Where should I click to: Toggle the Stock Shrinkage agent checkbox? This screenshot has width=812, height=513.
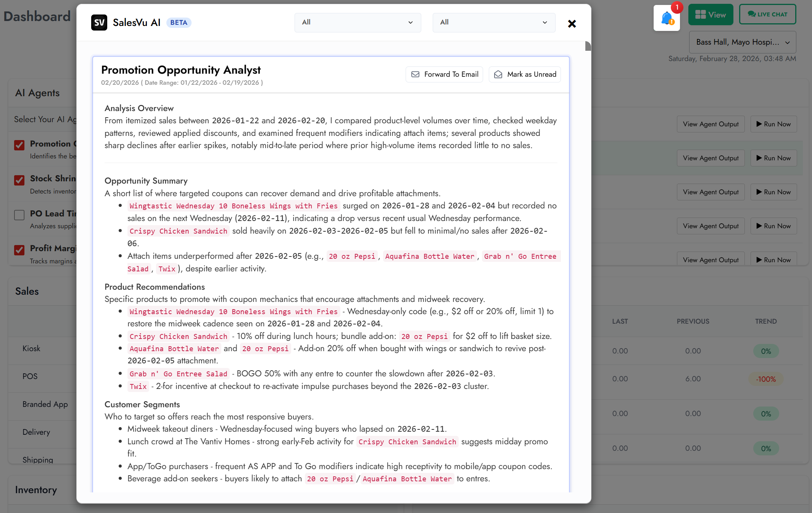point(19,180)
